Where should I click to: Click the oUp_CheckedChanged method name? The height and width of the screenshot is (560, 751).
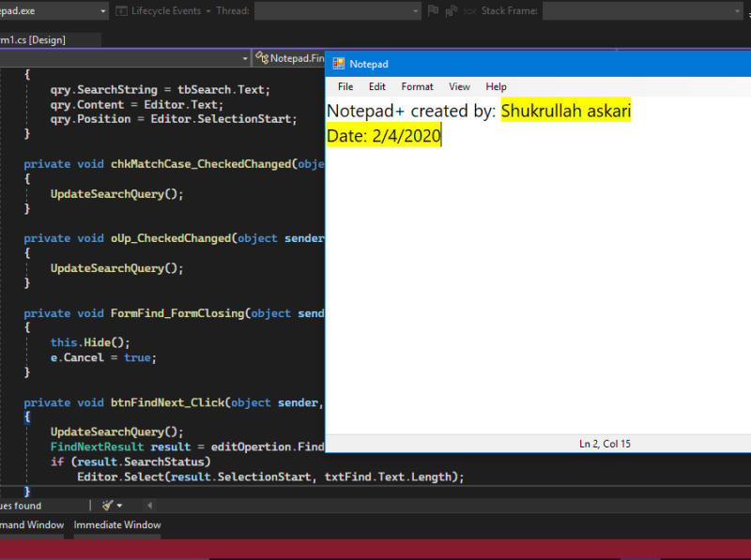171,238
